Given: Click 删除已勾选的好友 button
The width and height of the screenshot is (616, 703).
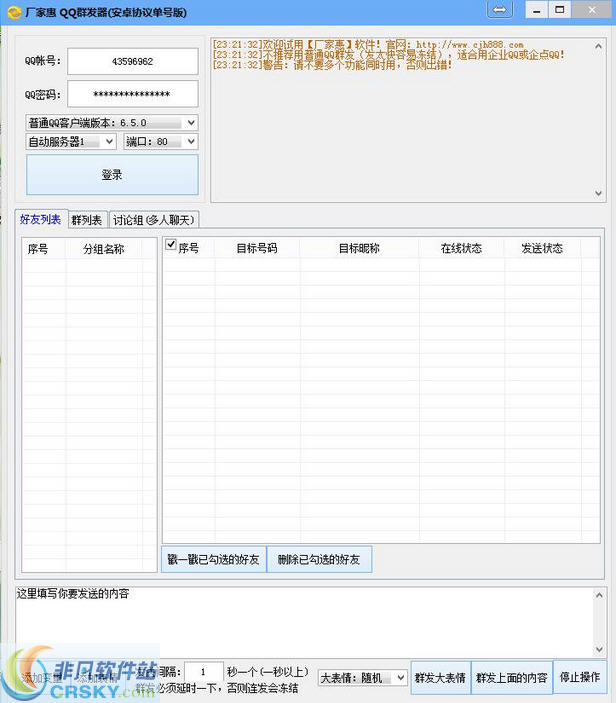Looking at the screenshot, I should pos(319,559).
